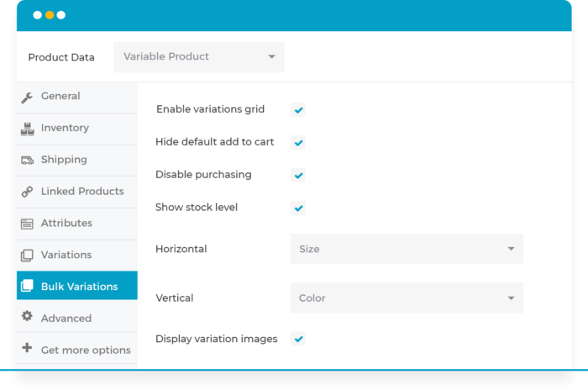Click the chain link icon for Linked Products
The height and width of the screenshot is (390, 588).
click(27, 192)
